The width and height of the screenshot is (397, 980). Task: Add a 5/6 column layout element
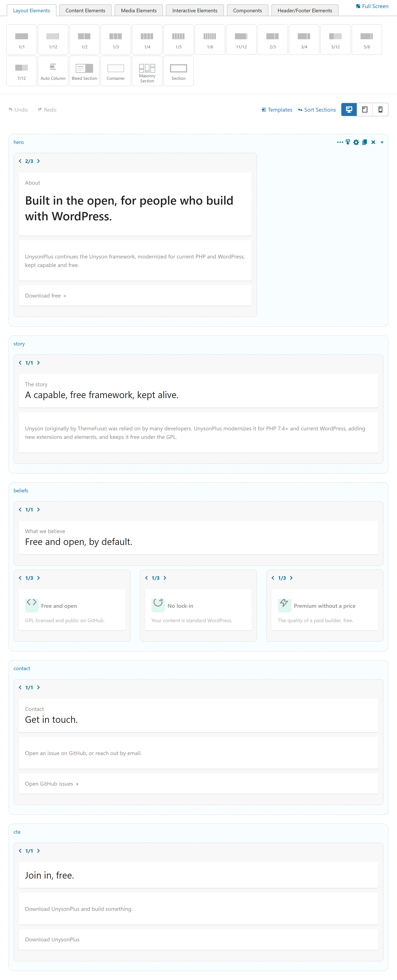coord(367,39)
